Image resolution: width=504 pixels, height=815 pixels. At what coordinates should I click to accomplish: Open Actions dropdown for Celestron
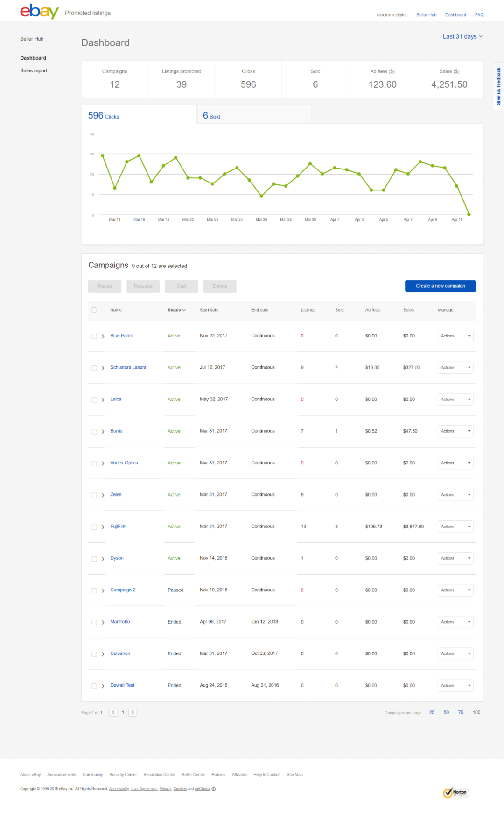(455, 653)
